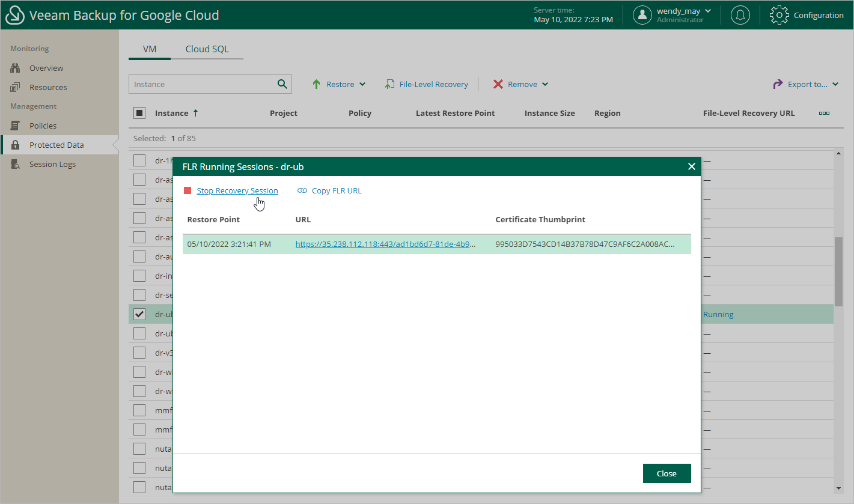Click the Region column header

click(608, 113)
